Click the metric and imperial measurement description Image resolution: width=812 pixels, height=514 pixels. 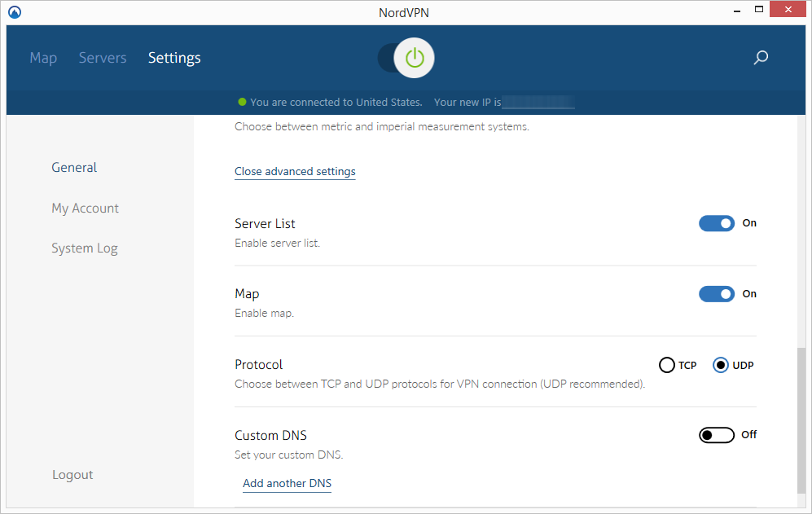[x=382, y=127]
